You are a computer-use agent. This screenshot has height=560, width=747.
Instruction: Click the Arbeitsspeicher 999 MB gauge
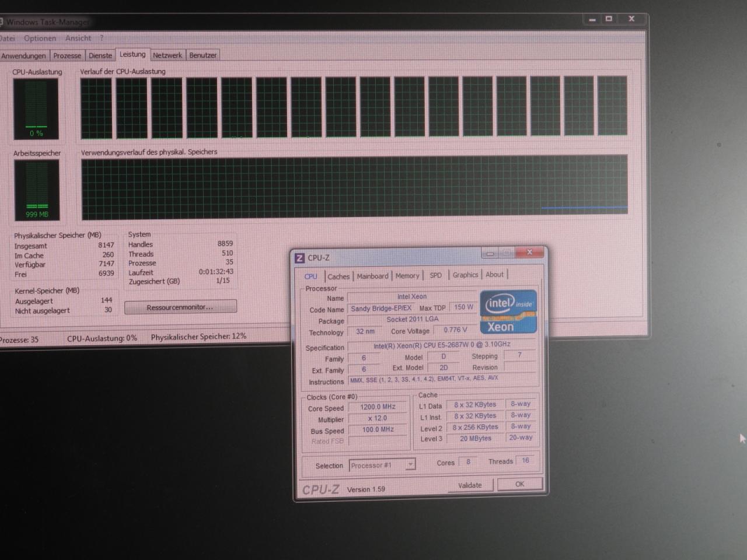[37, 190]
